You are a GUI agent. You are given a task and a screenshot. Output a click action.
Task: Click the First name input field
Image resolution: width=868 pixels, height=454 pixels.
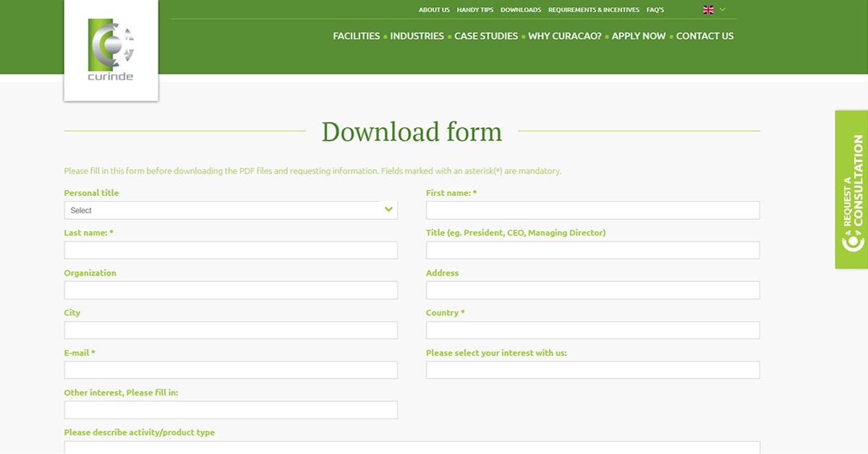point(592,210)
